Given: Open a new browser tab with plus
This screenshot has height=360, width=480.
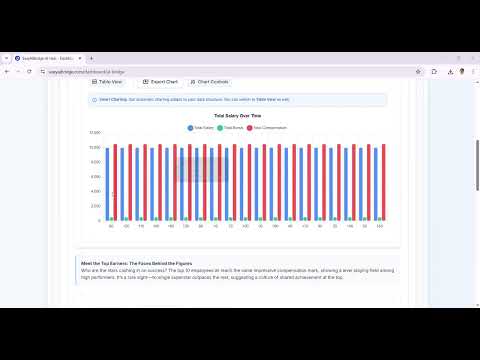Looking at the screenshot, I should coord(91,58).
